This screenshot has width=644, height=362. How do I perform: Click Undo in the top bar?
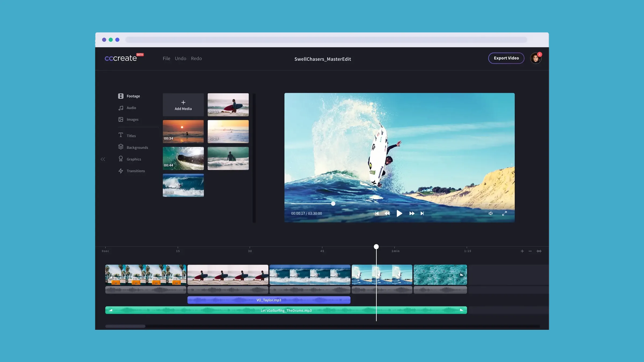180,58
